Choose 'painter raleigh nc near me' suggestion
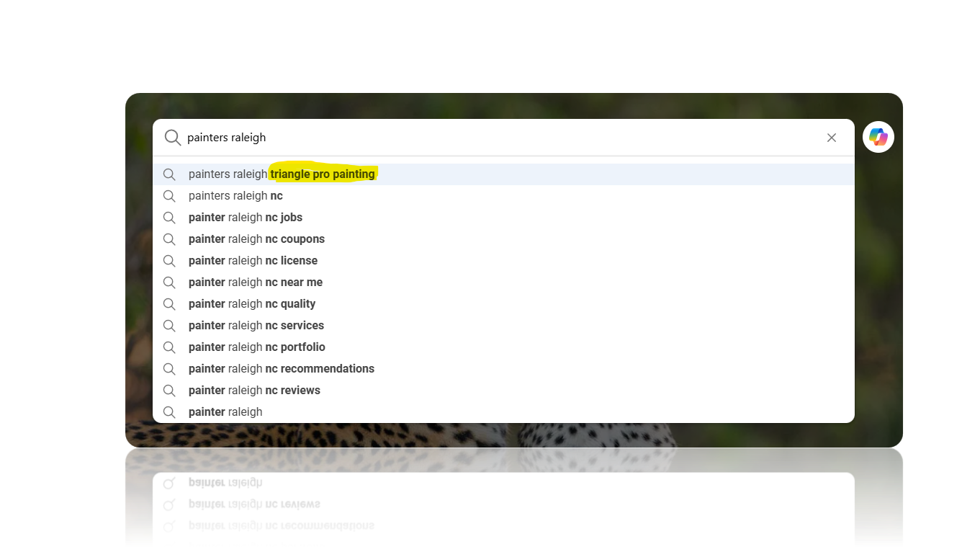The image size is (980, 552). [x=255, y=282]
